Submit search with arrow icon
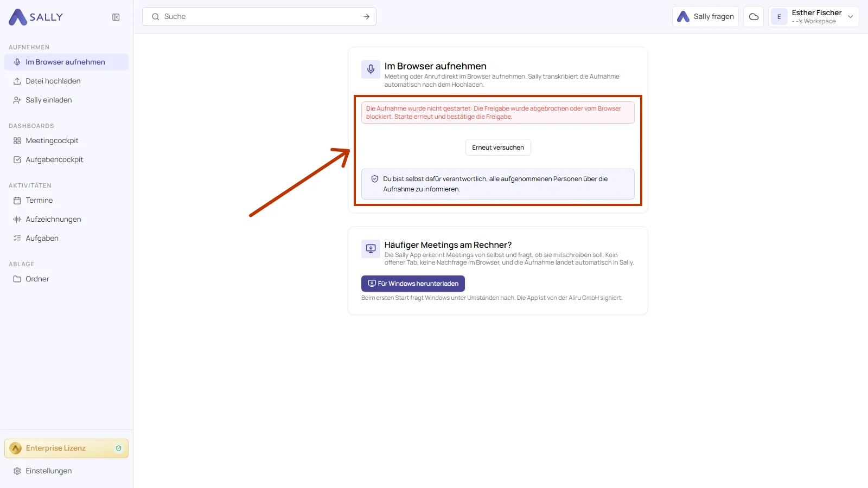Screen dimensions: 868x488 click(x=367, y=17)
